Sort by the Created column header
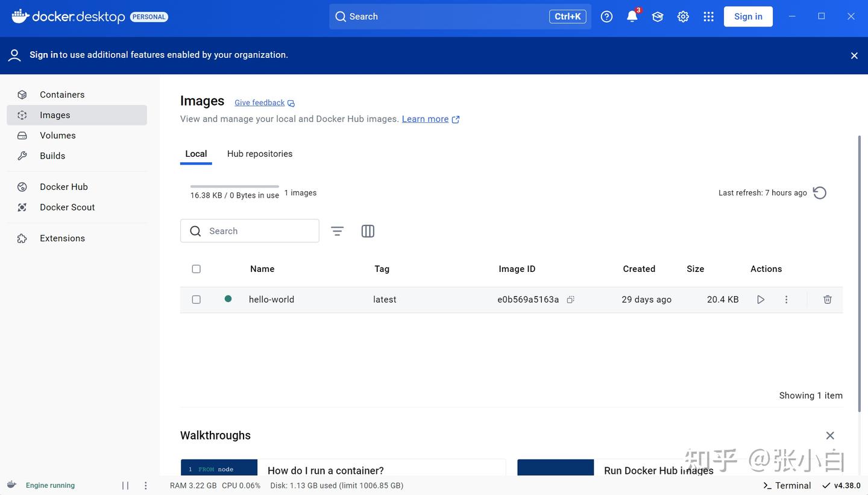Screen dimensions: 868x495 click(639, 269)
